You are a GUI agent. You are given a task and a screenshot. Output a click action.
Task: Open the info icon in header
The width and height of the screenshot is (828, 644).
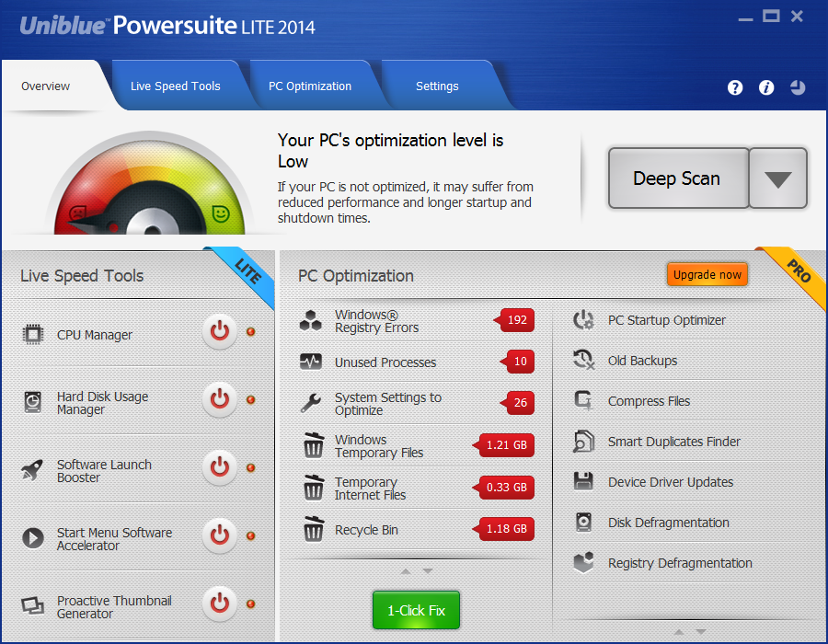point(766,87)
